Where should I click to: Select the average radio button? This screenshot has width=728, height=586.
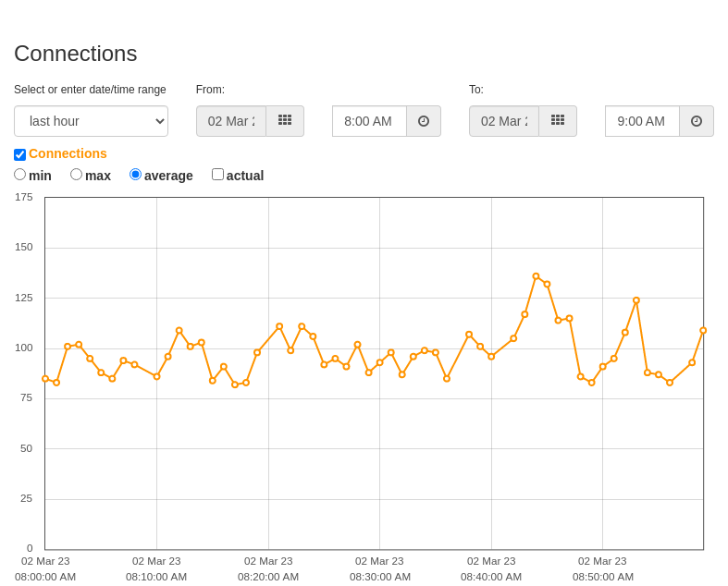[x=135, y=175]
